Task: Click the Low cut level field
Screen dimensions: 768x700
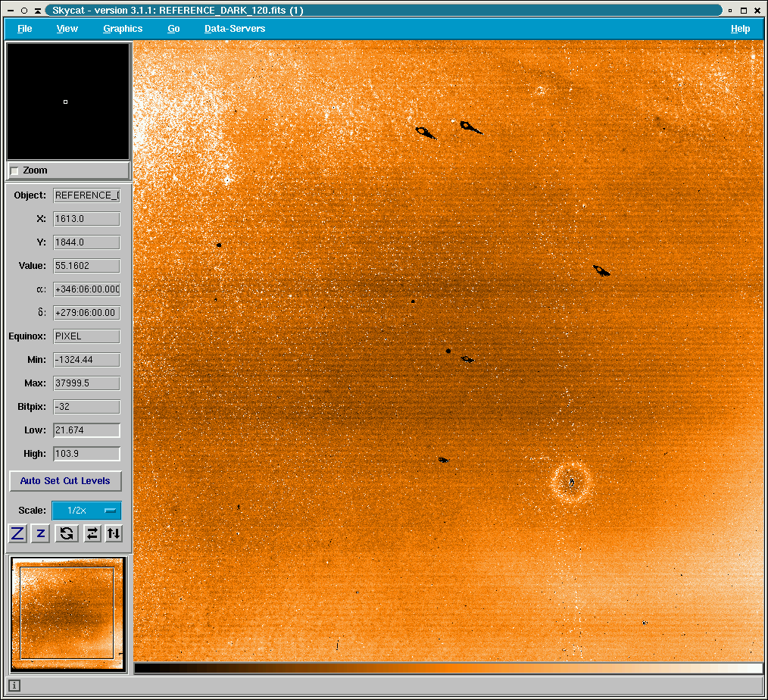Action: coord(86,430)
